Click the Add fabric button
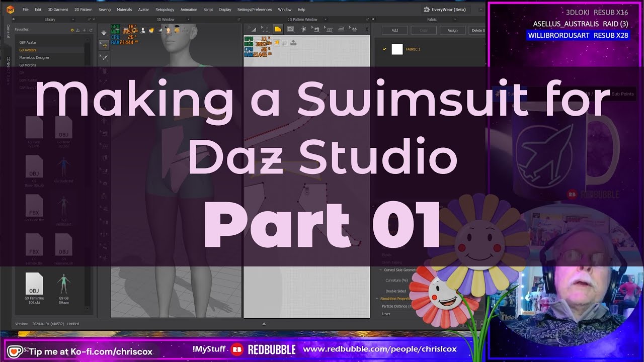Screen dimensions: 644x362 click(x=395, y=30)
